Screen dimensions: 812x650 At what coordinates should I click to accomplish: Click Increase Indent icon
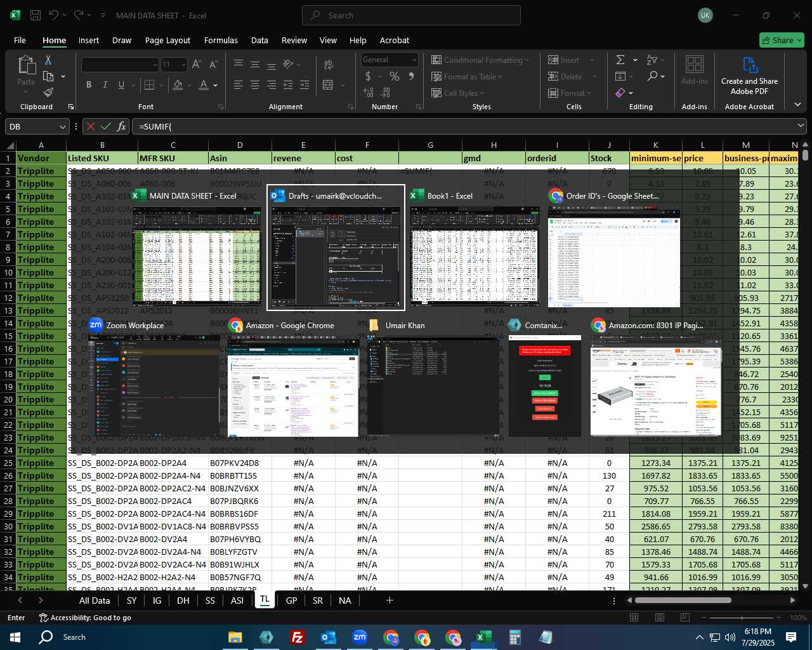(304, 84)
